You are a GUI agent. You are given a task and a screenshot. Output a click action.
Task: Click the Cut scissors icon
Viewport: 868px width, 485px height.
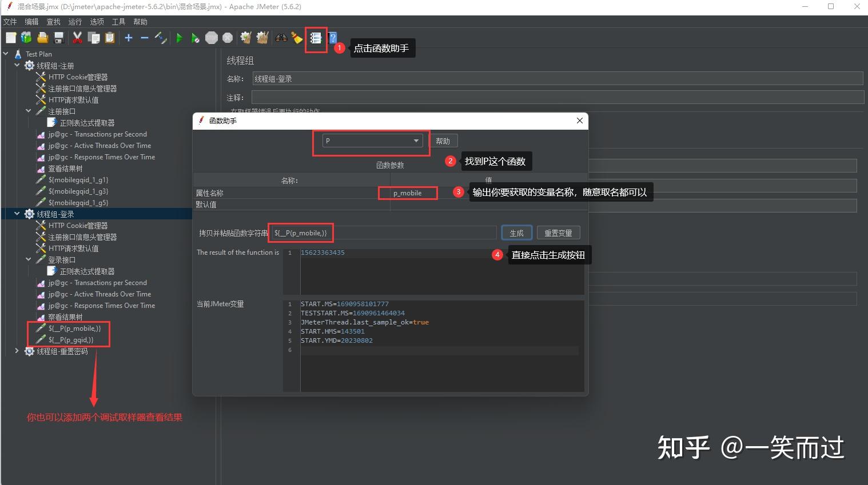click(x=77, y=38)
